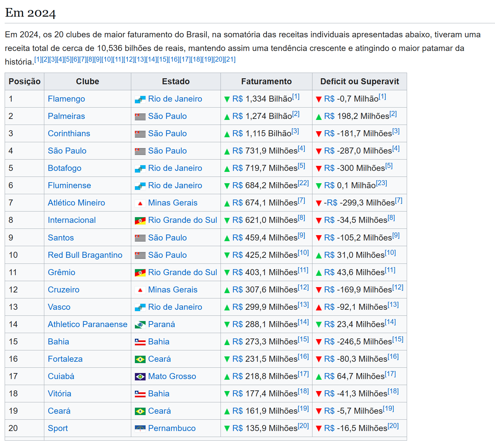Click the Estado column header
The image size is (495, 448).
pos(176,82)
